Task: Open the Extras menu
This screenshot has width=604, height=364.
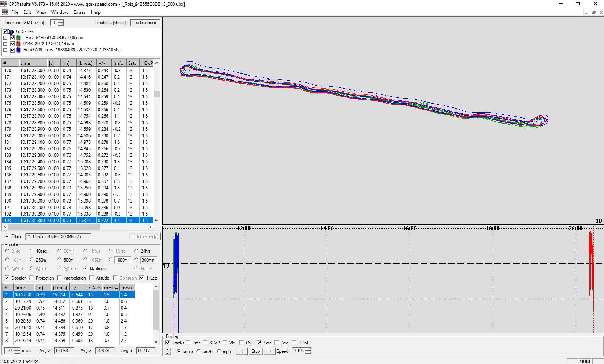Action: [79, 12]
